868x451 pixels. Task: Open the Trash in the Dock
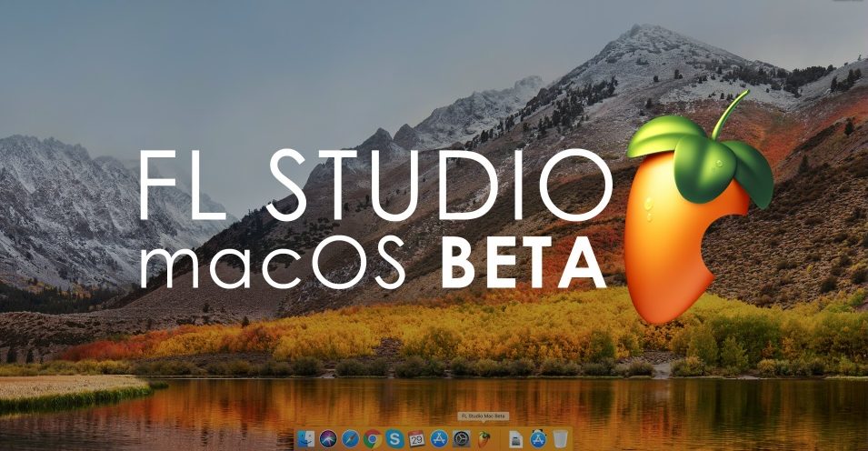[560, 439]
